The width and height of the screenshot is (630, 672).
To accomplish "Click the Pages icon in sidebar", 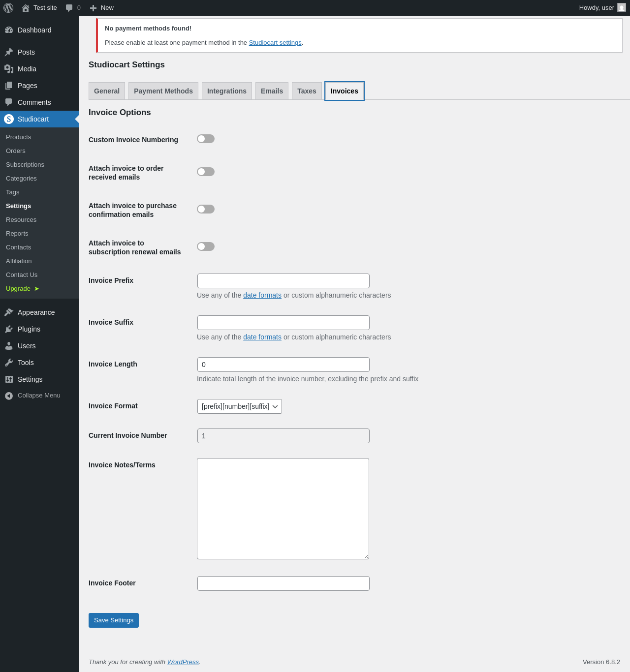I will coord(9,86).
